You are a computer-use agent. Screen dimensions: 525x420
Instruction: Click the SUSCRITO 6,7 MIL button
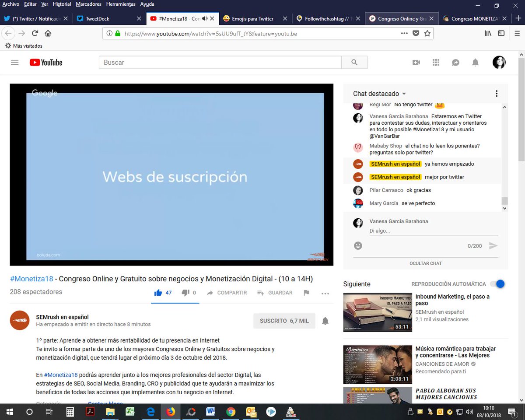tap(284, 321)
